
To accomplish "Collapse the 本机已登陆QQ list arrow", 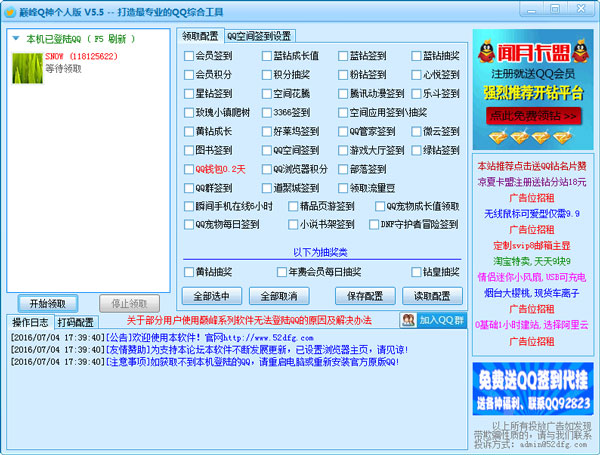I will point(16,38).
